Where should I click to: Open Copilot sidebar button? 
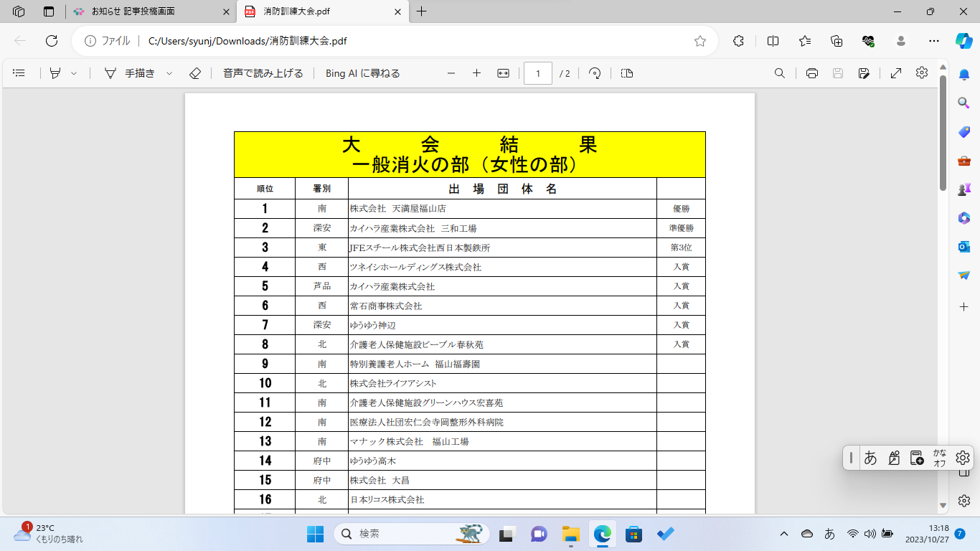(x=964, y=41)
